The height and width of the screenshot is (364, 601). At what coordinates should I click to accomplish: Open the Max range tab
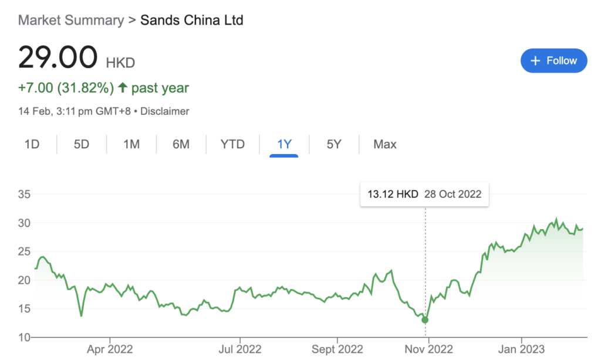385,144
